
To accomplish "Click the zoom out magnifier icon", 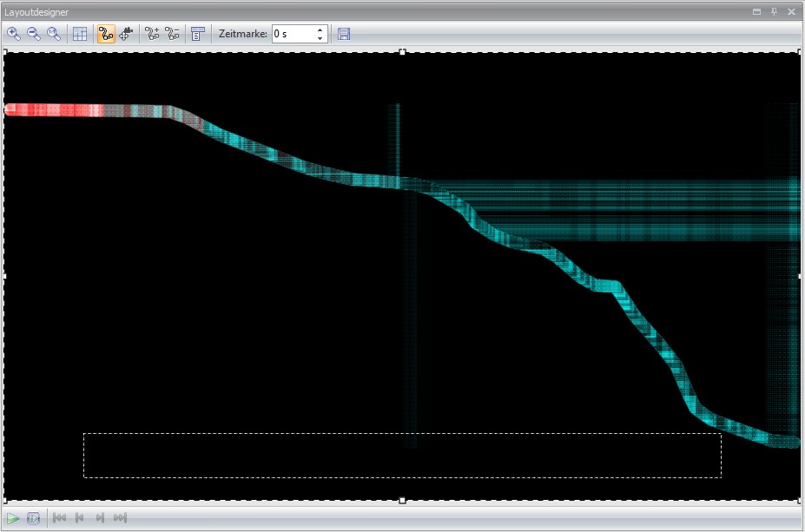I will [34, 34].
